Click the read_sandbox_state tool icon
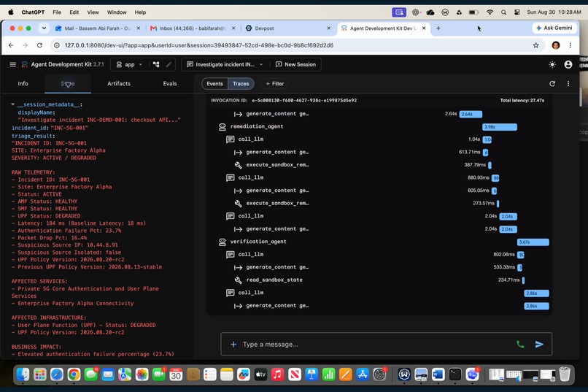The image size is (588, 392). (238, 280)
